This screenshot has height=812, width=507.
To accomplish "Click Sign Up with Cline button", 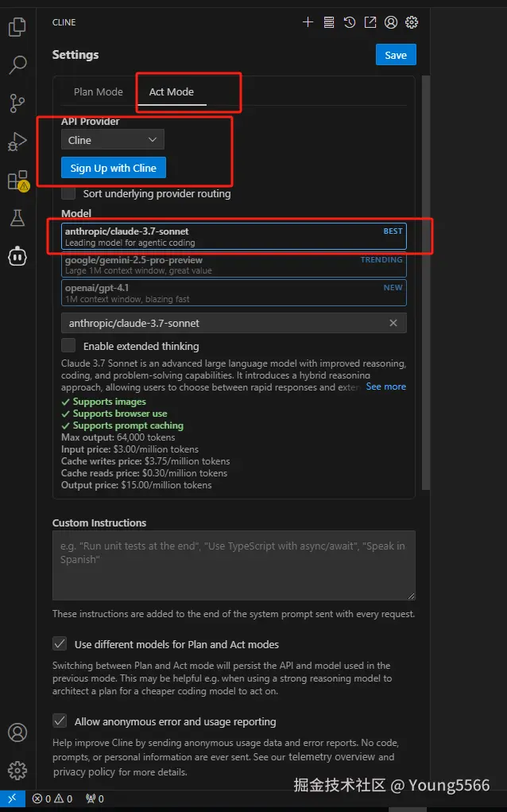I will 114,168.
